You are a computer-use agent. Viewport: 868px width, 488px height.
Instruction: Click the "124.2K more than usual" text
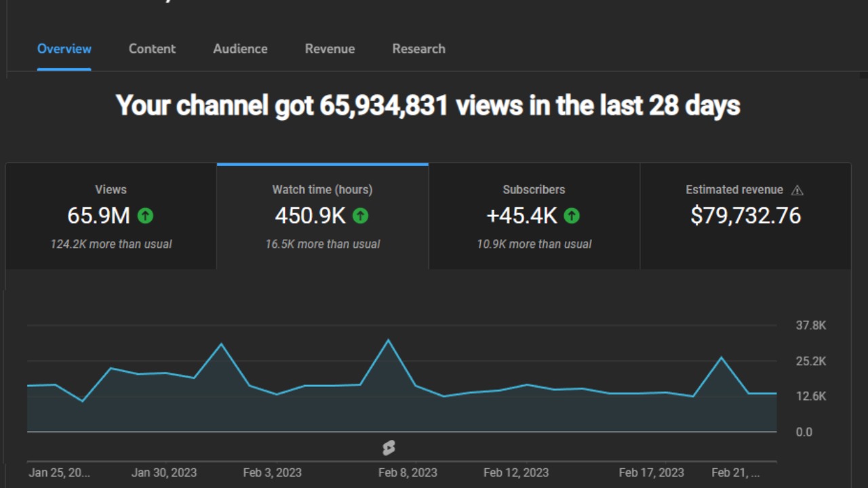pyautogui.click(x=111, y=244)
